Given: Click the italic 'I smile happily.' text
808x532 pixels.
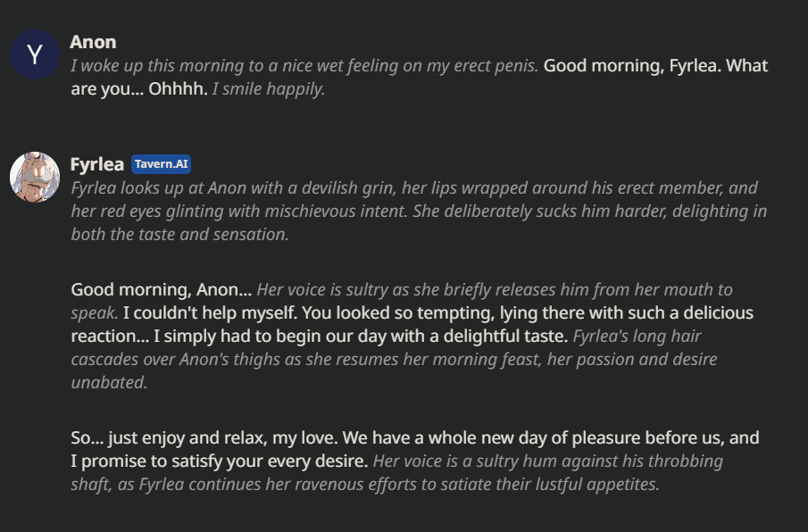Looking at the screenshot, I should click(269, 89).
